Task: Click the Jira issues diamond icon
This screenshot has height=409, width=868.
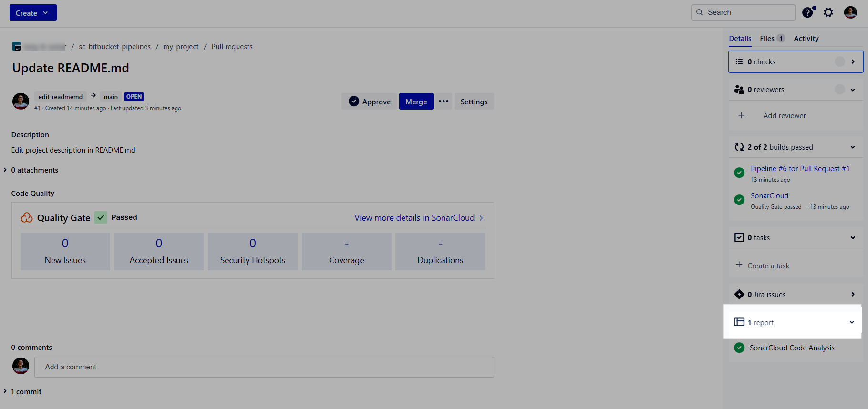Action: click(739, 294)
